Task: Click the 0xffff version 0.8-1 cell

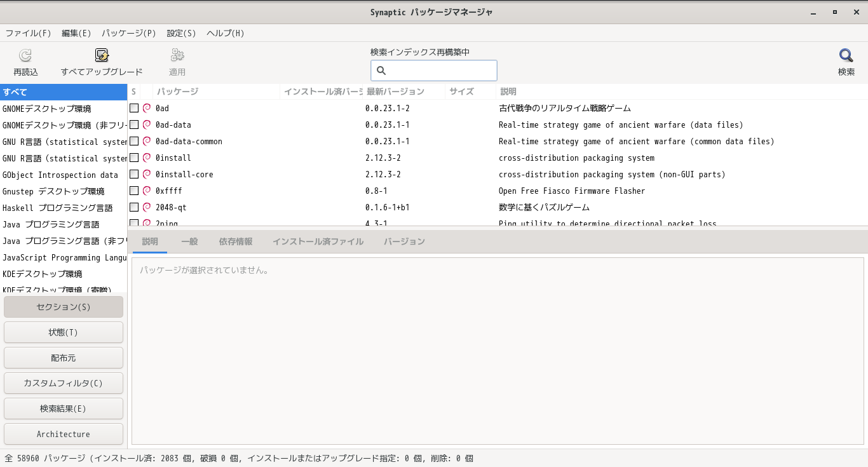Action: pos(376,191)
